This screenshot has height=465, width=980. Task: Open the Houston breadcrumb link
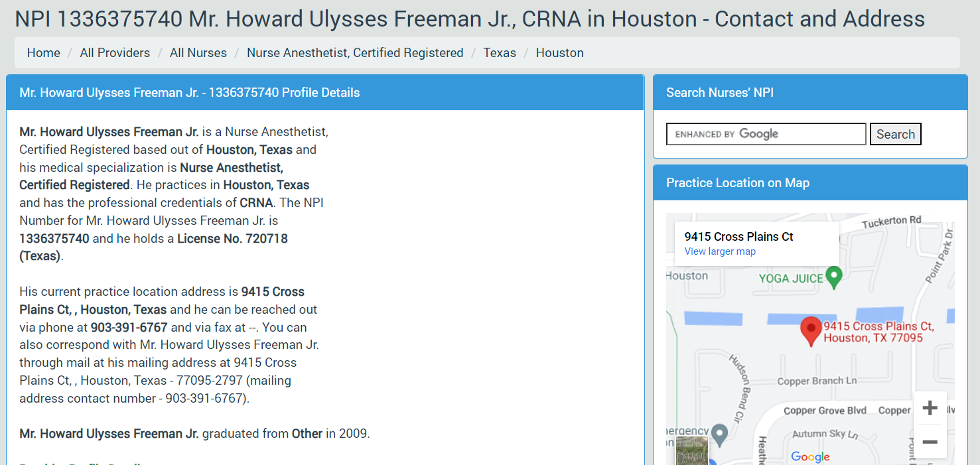click(x=560, y=52)
